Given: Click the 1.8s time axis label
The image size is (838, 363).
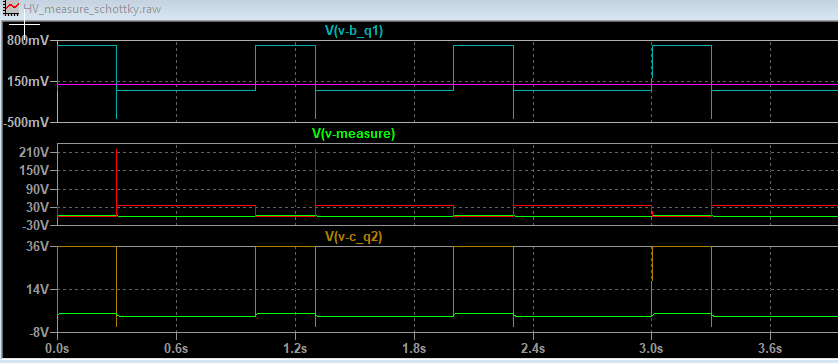Looking at the screenshot, I should pos(414,349).
